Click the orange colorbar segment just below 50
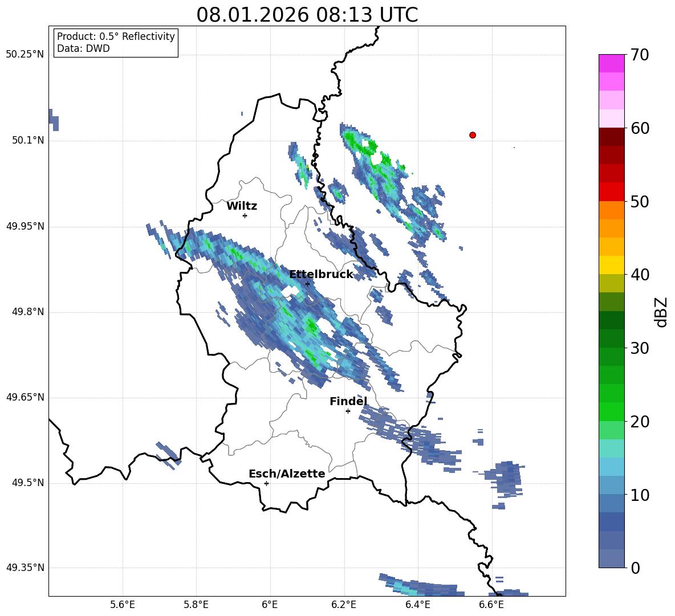675x616 pixels. [x=611, y=210]
